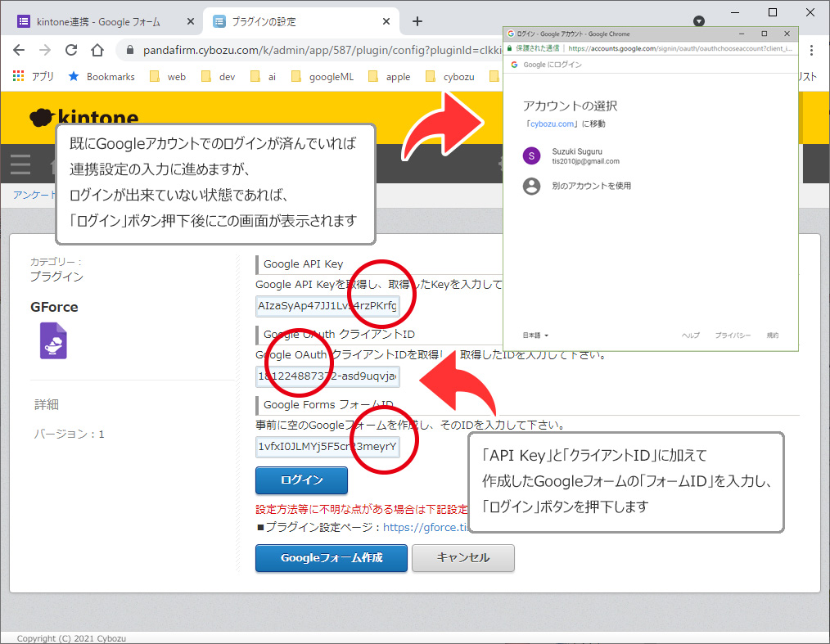The height and width of the screenshot is (644, 830).
Task: Click the Google Forms フォームID input field
Action: tap(327, 447)
